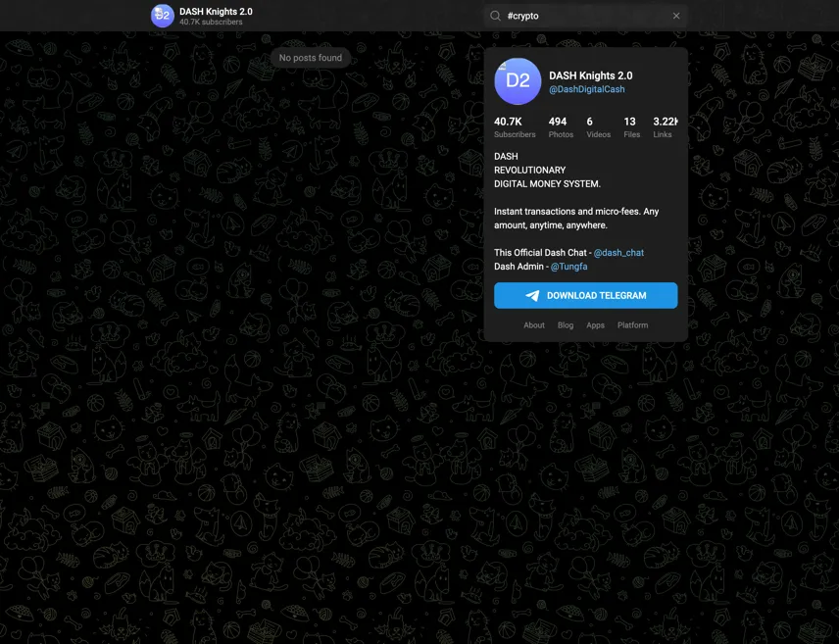Click the Download Telegram button
The height and width of the screenshot is (644, 839).
click(585, 295)
